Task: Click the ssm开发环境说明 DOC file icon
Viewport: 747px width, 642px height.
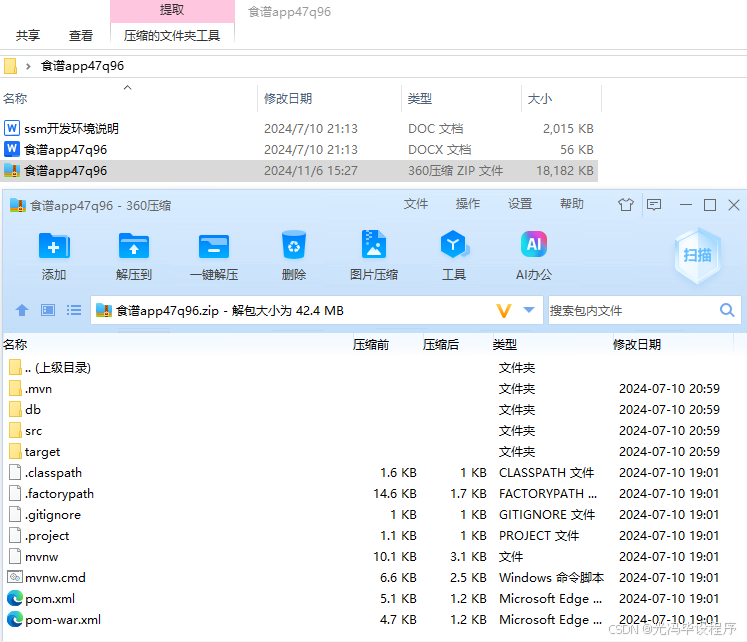Action: coord(12,128)
